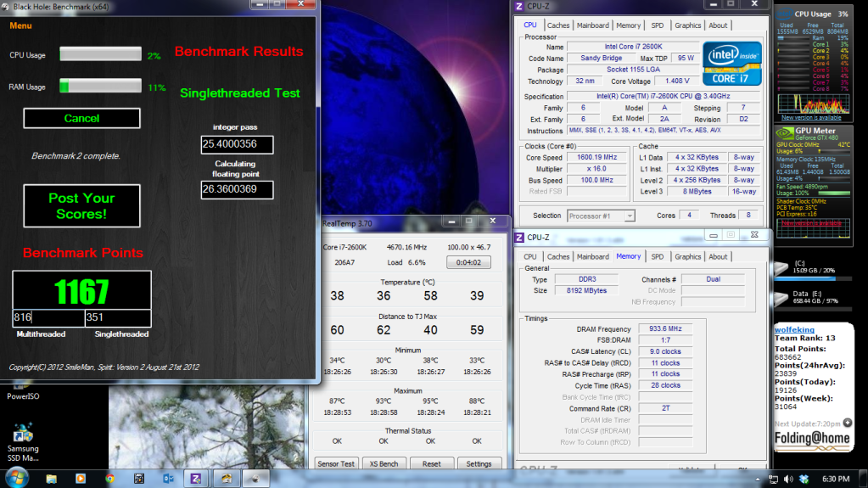Follow GPU Meter new version link
This screenshot has height=488, width=868.
811,222
